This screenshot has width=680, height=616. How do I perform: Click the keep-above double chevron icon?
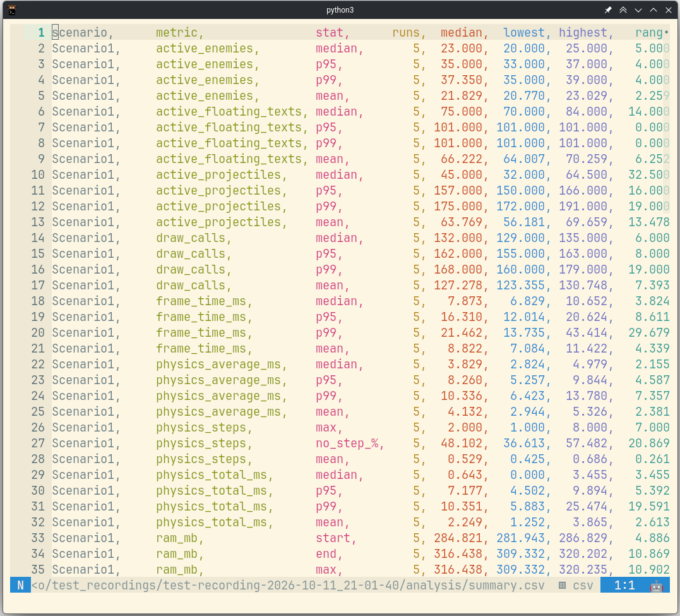click(x=623, y=10)
